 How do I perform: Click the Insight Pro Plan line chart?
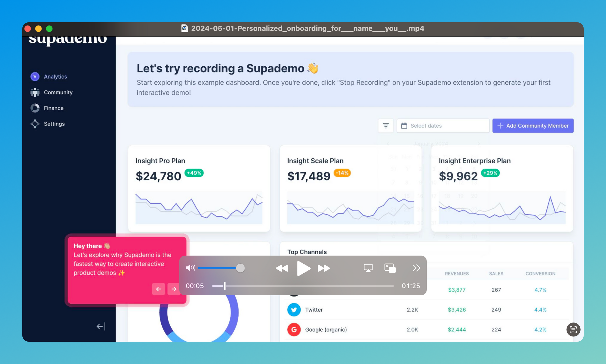199,208
